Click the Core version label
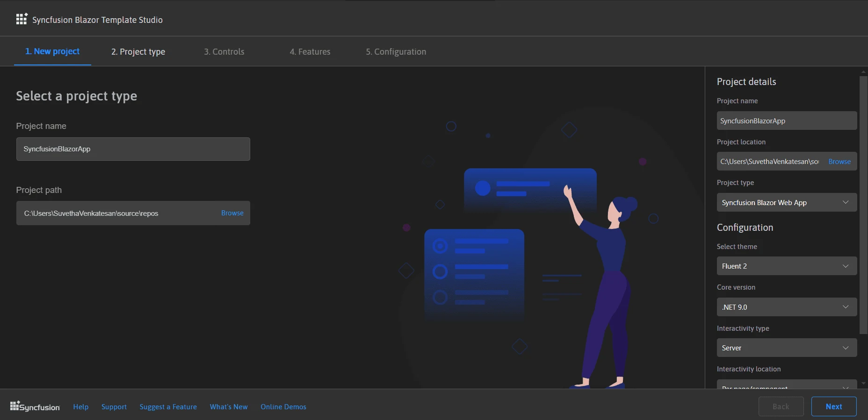Image resolution: width=868 pixels, height=420 pixels. tap(736, 287)
